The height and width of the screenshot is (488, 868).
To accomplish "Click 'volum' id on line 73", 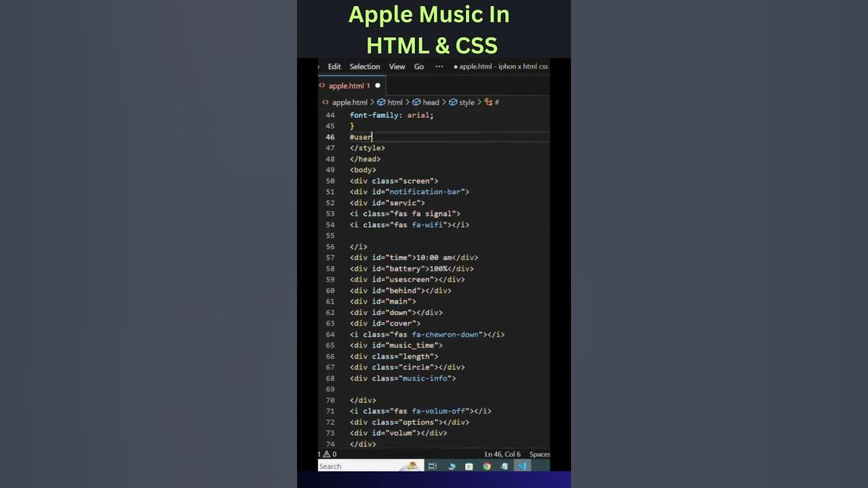I will click(401, 433).
